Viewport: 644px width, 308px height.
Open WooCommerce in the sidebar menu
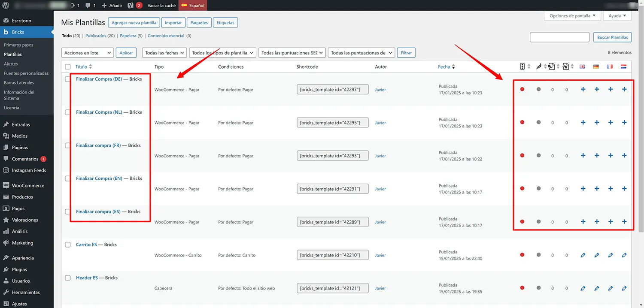pyautogui.click(x=28, y=186)
